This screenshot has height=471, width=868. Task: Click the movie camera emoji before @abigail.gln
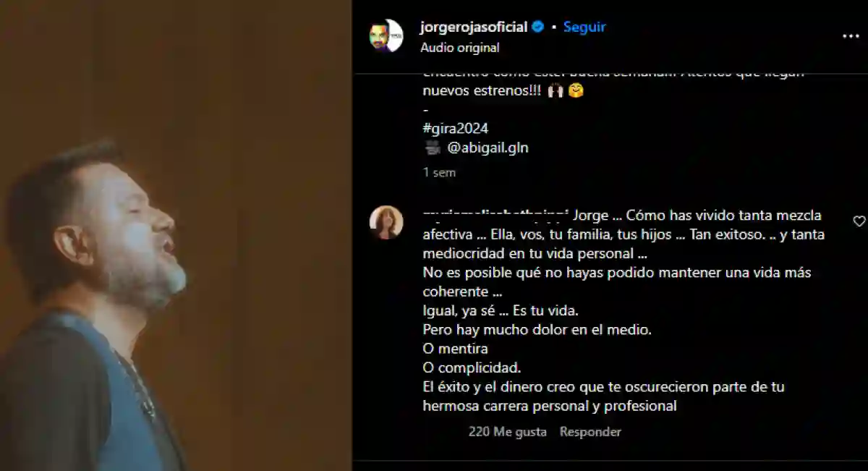433,148
